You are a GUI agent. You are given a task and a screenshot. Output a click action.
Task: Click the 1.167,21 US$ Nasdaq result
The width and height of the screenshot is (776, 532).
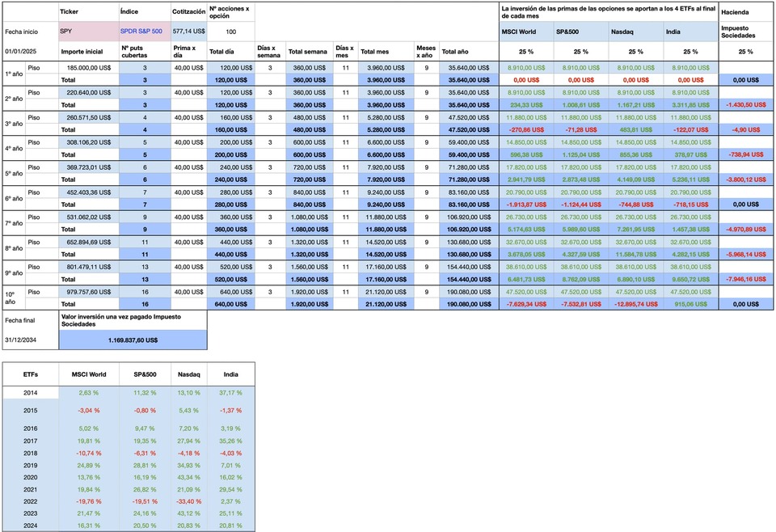636,105
